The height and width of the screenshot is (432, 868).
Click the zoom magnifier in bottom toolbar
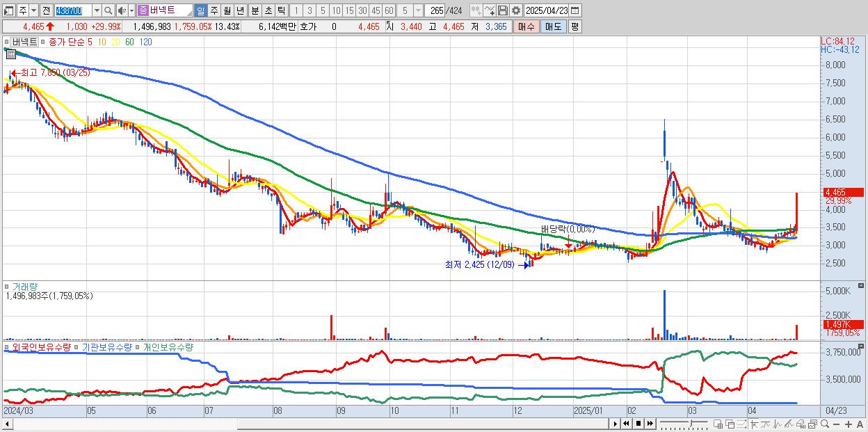825,424
